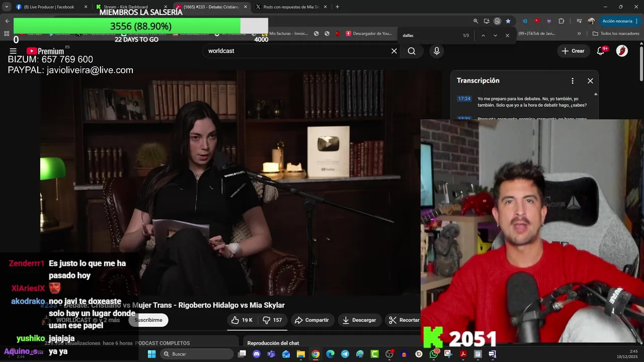
Task: Open Mis facturas bookmark
Action: pos(284,34)
